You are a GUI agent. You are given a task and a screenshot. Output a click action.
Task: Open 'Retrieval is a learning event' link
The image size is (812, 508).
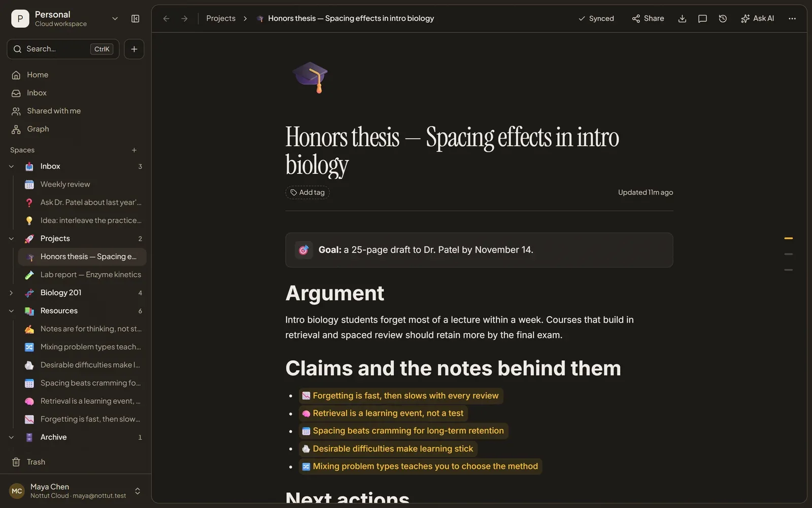pos(383,414)
